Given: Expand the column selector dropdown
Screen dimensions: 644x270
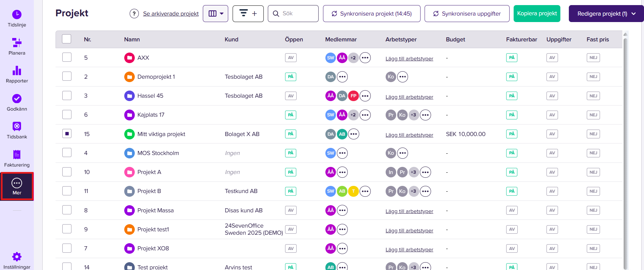Looking at the screenshot, I should coord(215,14).
